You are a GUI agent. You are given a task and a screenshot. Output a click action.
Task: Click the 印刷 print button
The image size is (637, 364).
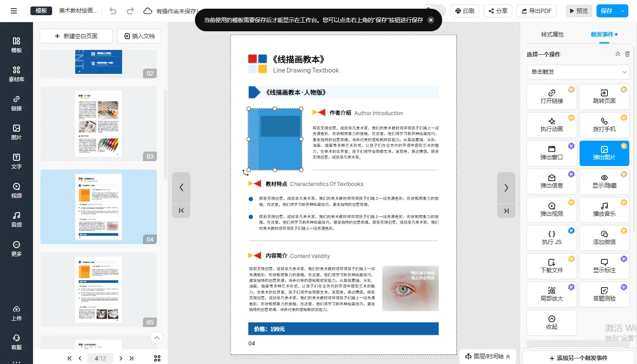click(464, 11)
